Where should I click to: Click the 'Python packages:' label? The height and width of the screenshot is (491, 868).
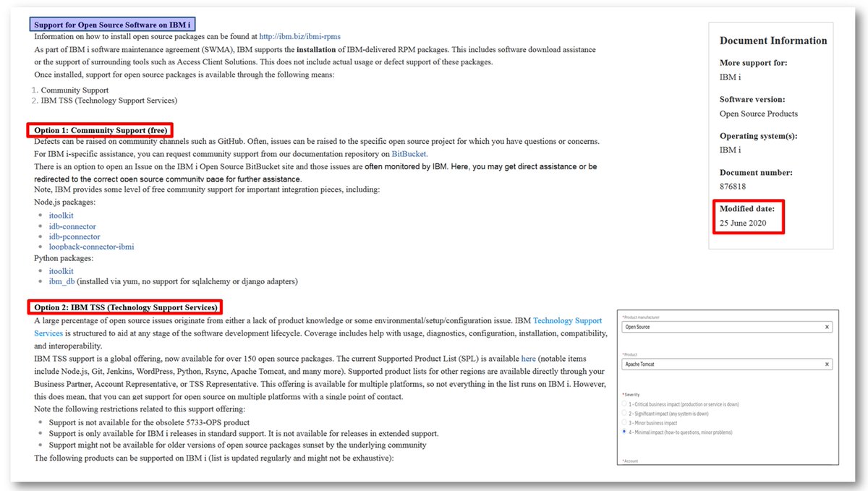[63, 258]
